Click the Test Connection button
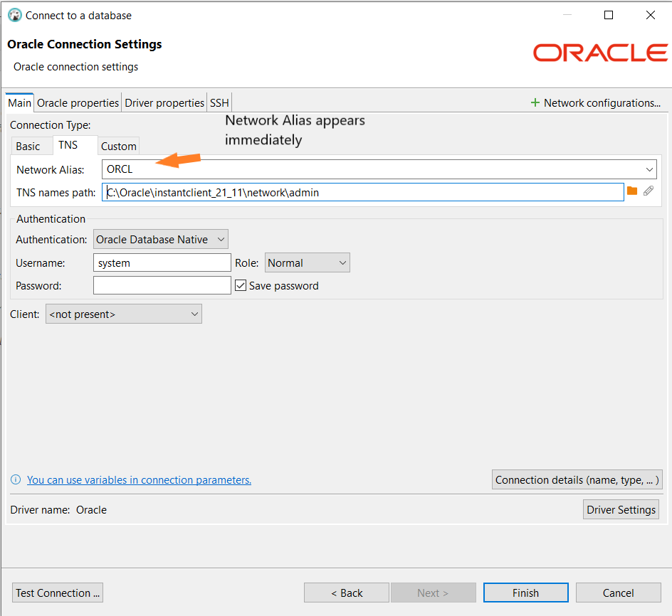Screen dimensions: 672x616 (x=58, y=593)
